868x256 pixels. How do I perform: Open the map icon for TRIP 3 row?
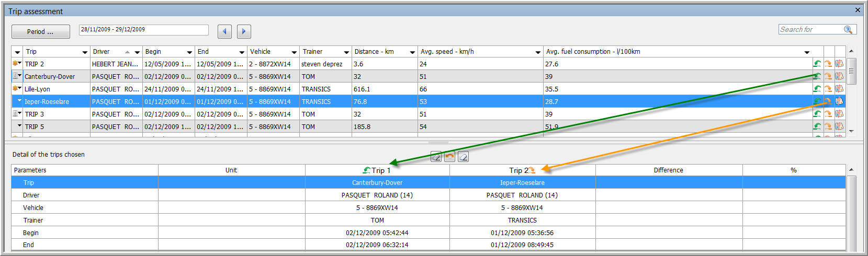839,114
